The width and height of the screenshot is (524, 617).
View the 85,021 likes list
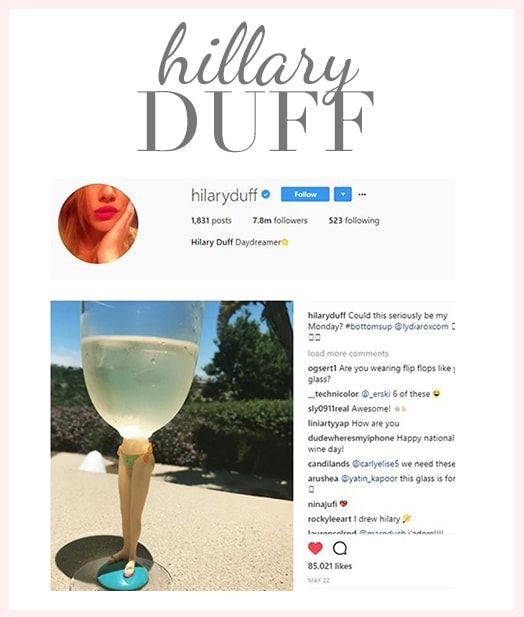click(x=330, y=566)
